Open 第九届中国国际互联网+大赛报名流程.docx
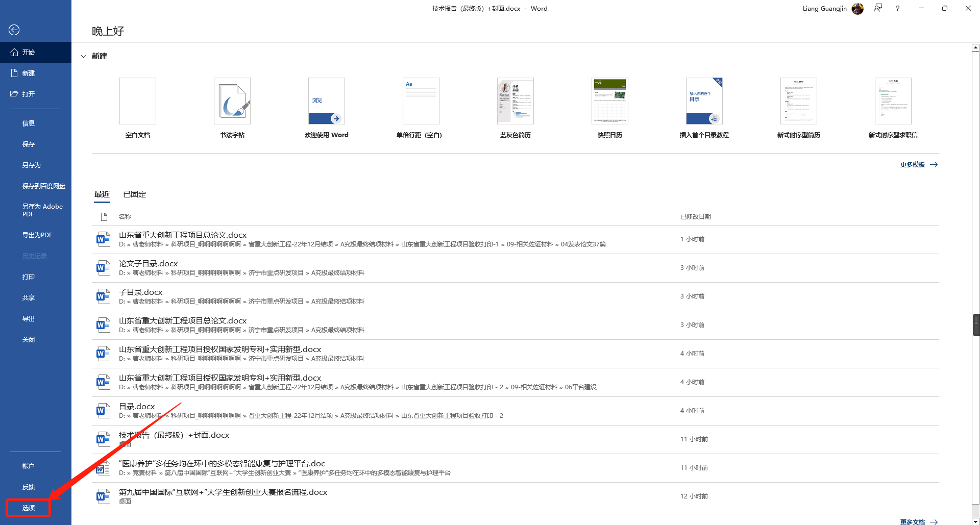 [516, 496]
